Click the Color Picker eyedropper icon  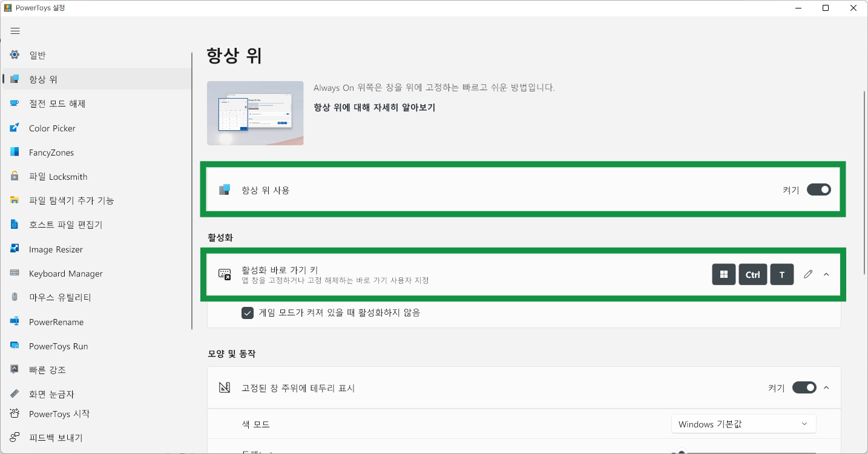[15, 128]
